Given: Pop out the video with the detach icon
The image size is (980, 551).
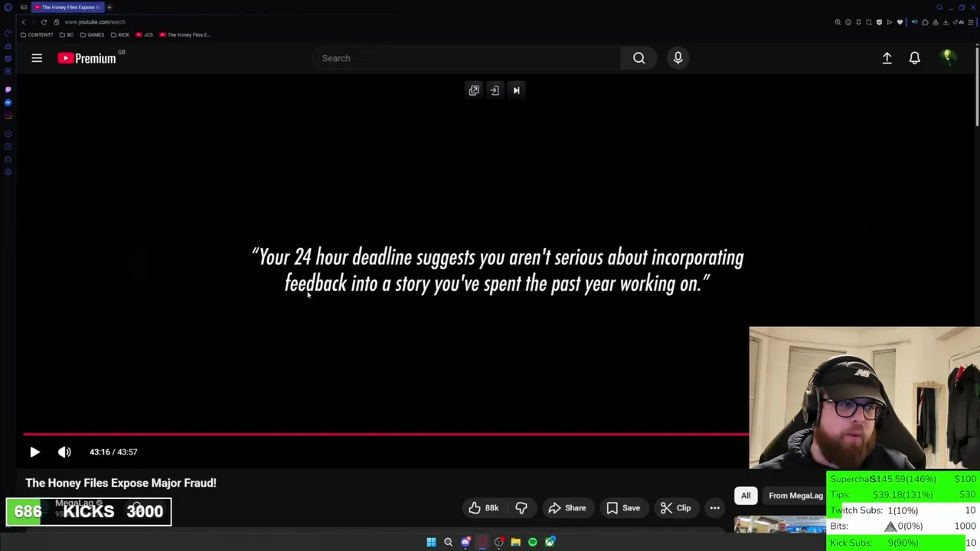Looking at the screenshot, I should 474,90.
